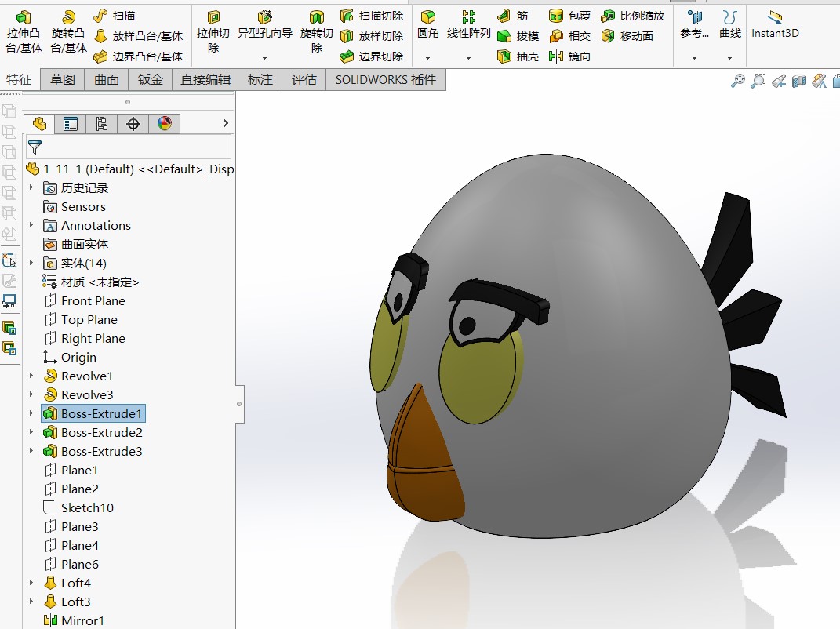This screenshot has height=629, width=840.
Task: Choose the 扫描 sweep tool
Action: (114, 16)
